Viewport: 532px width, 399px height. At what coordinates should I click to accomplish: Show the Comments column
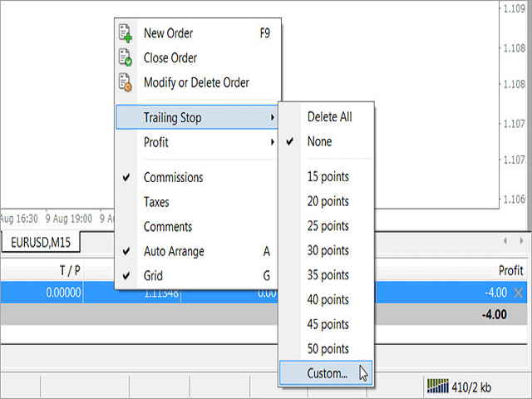pos(167,227)
